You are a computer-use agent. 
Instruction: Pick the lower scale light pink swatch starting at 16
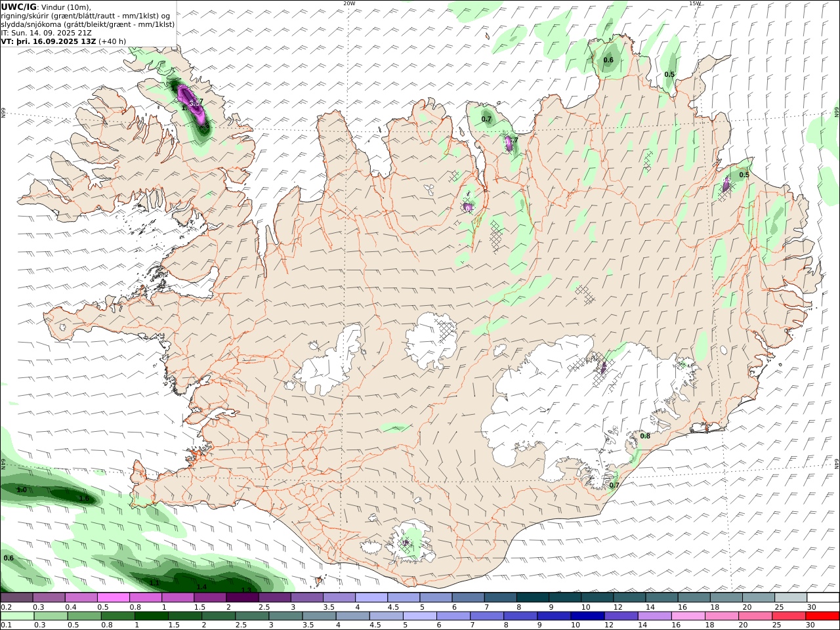pos(688,616)
